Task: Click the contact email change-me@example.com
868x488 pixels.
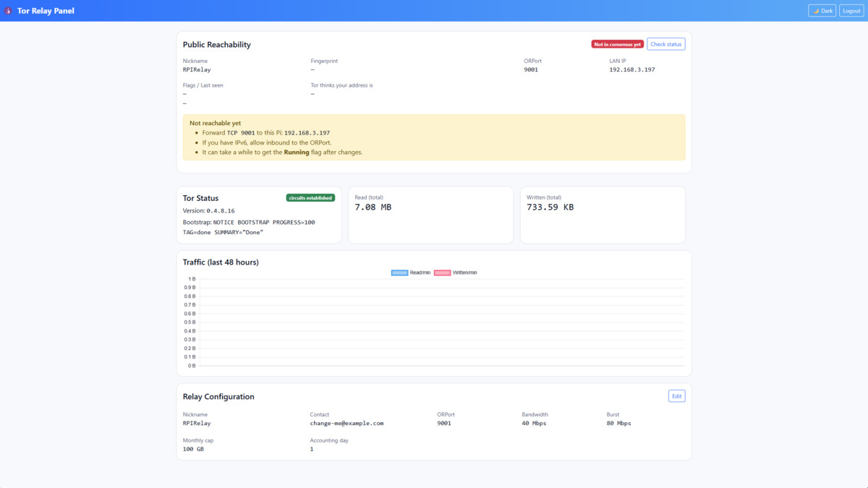Action: [x=347, y=423]
